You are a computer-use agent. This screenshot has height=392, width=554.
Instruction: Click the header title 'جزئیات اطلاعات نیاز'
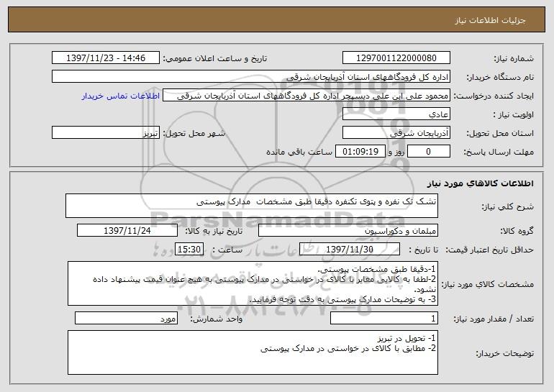[490, 20]
